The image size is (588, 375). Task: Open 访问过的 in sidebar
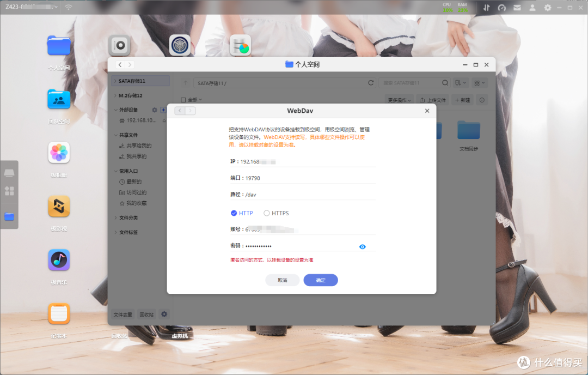(x=137, y=192)
